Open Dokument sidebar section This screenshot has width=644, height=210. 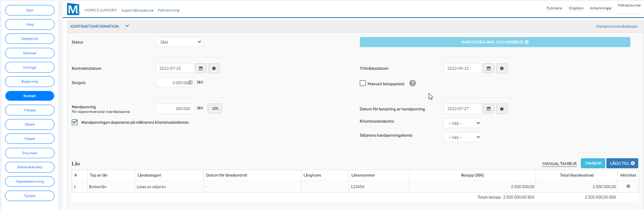[30, 153]
